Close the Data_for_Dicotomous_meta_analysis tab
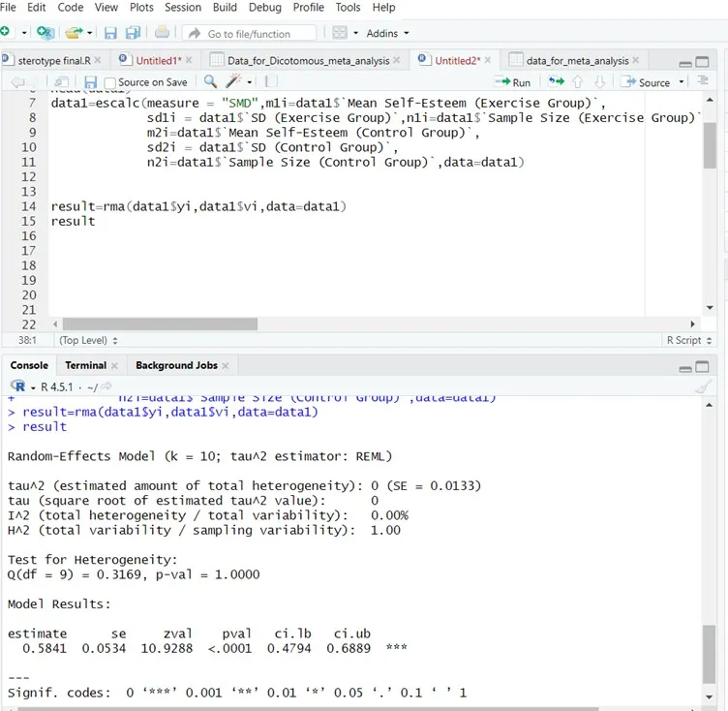Viewport: 728px width, 711px height. coord(397,60)
